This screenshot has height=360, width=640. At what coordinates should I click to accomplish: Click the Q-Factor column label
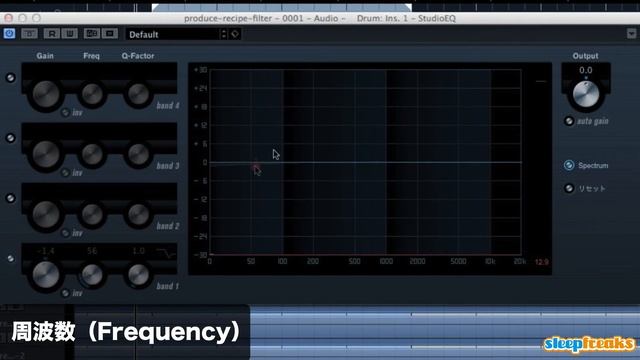tap(138, 56)
